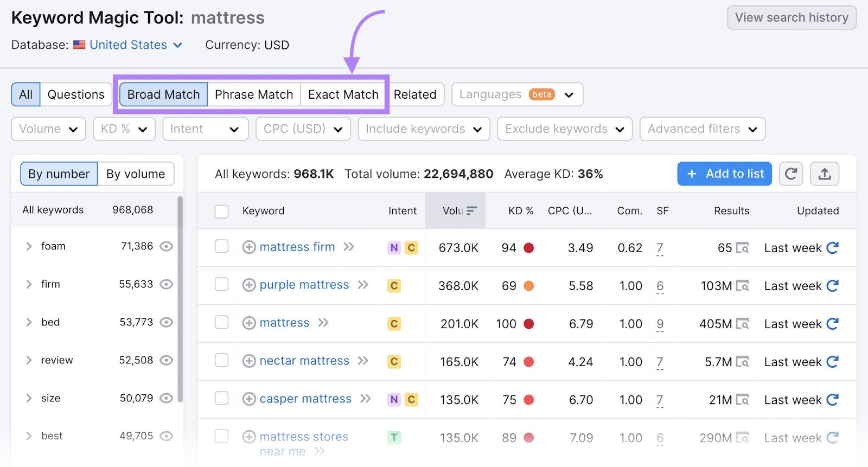The image size is (868, 467).
Task: Check the box for nectar mattress
Action: (x=221, y=361)
